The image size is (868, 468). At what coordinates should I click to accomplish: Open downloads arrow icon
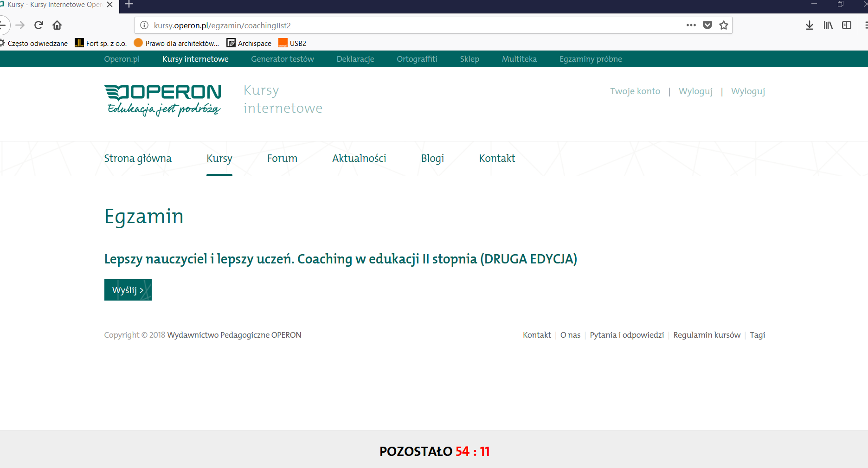[810, 25]
